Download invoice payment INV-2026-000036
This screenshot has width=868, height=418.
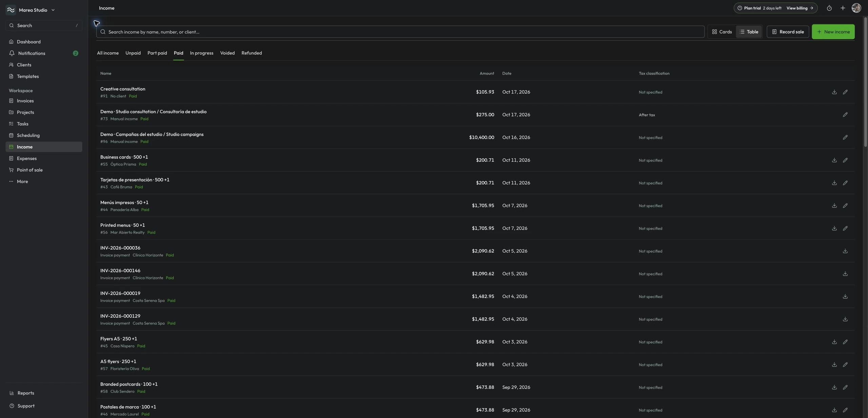[x=845, y=251]
